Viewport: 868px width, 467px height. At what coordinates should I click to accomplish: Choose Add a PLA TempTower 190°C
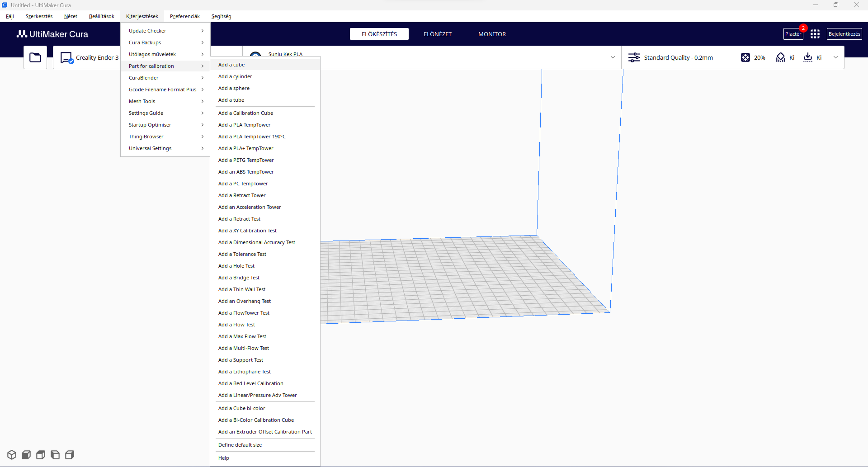point(265,137)
